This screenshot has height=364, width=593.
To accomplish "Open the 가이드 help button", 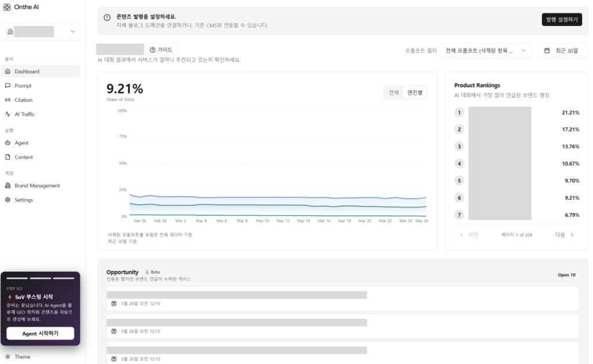I will [161, 50].
